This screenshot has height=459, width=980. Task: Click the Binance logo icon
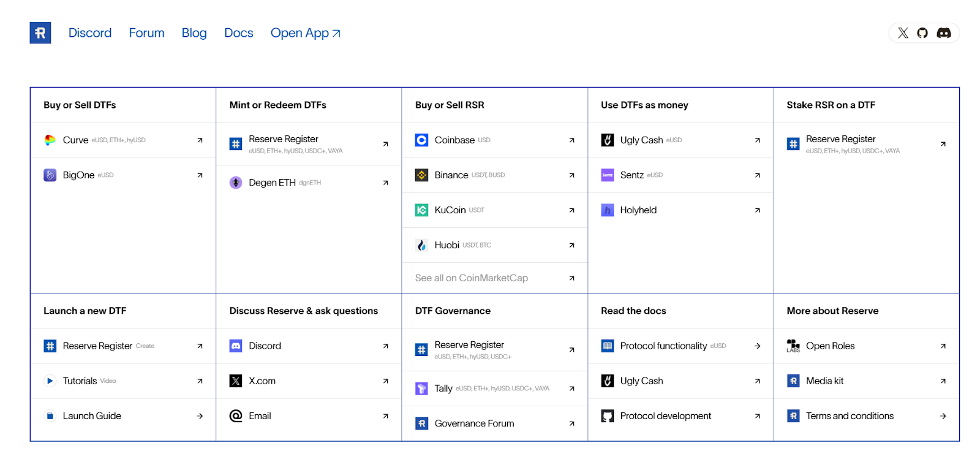422,175
